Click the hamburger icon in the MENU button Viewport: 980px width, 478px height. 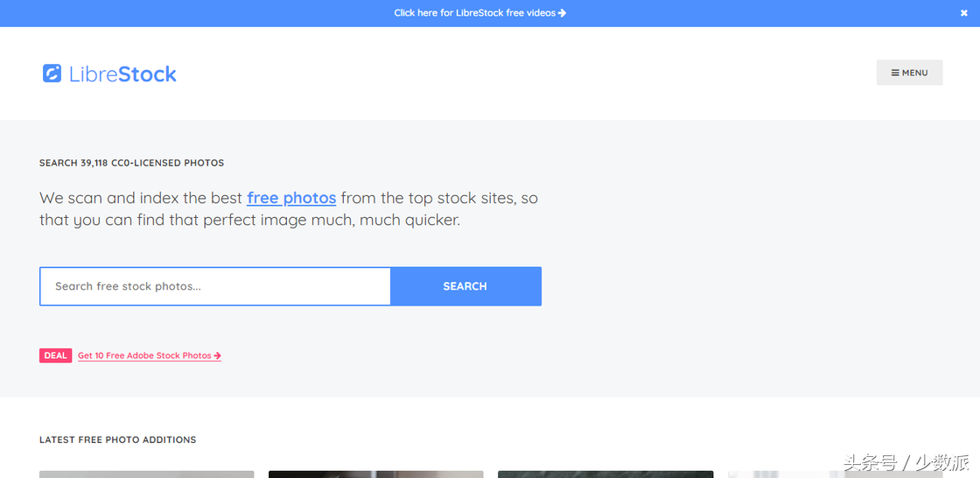pyautogui.click(x=895, y=73)
